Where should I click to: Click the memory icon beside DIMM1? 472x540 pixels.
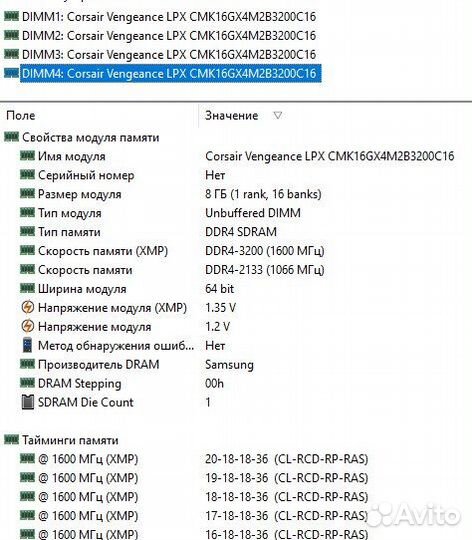click(11, 16)
